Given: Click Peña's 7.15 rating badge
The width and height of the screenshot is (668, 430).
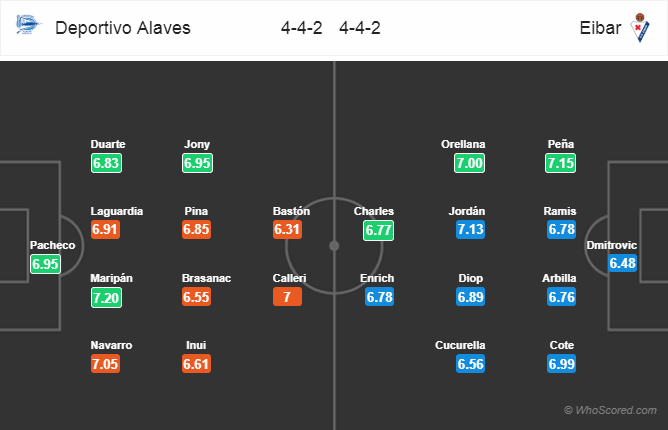Looking at the screenshot, I should (x=561, y=163).
